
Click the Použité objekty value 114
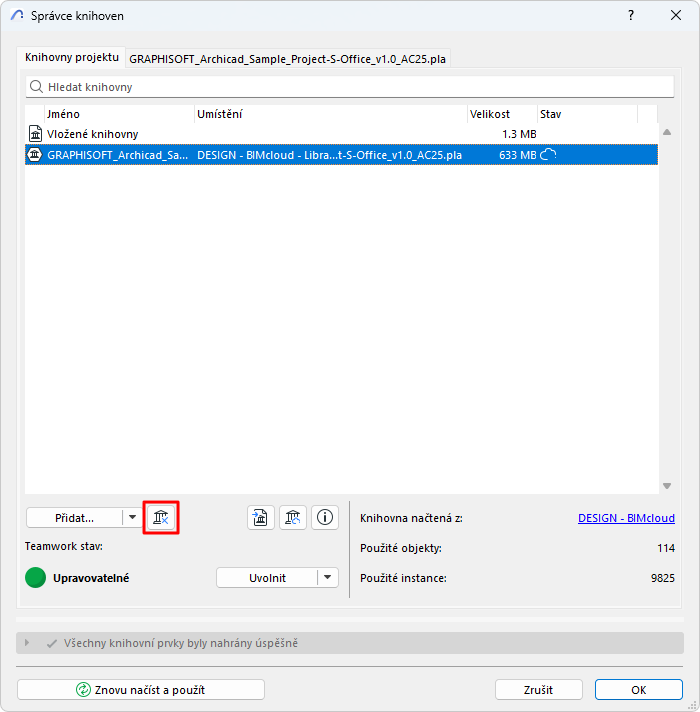click(x=666, y=548)
